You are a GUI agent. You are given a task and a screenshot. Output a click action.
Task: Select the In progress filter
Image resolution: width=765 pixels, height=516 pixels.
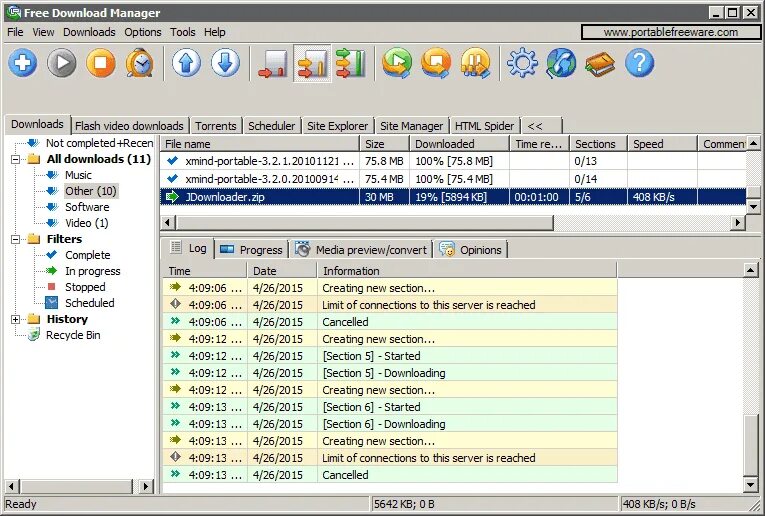(93, 271)
